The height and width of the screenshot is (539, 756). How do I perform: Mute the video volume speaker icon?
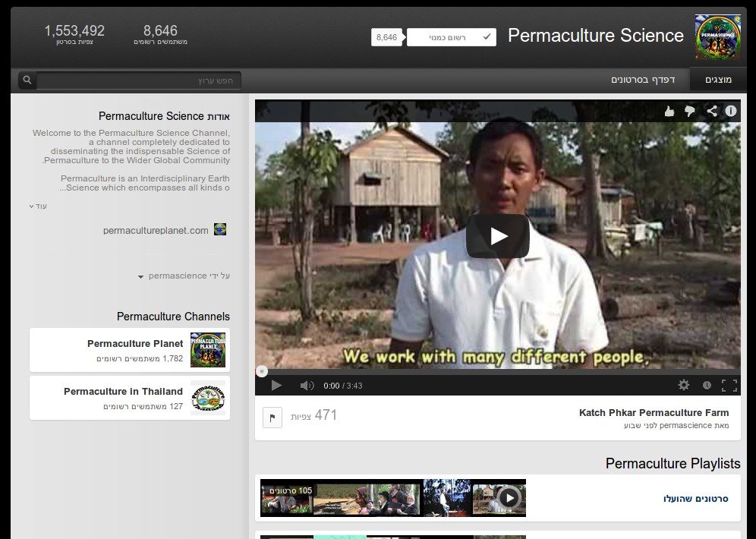coord(307,385)
